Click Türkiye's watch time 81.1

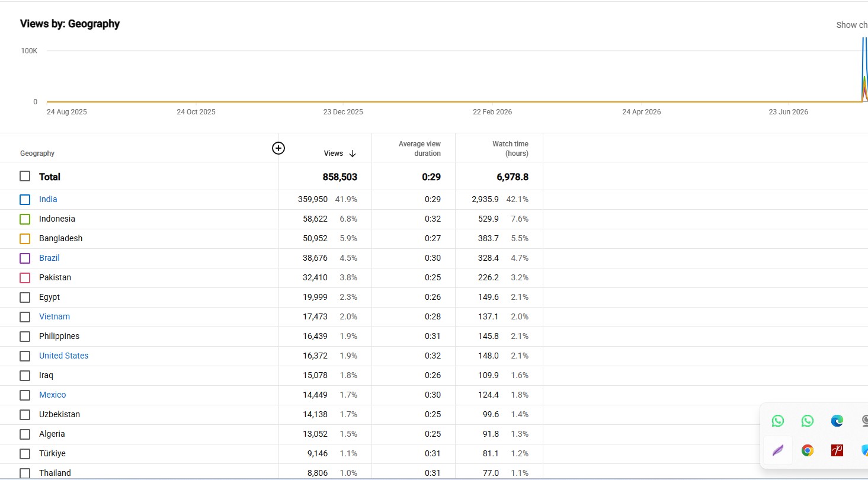[x=491, y=453]
